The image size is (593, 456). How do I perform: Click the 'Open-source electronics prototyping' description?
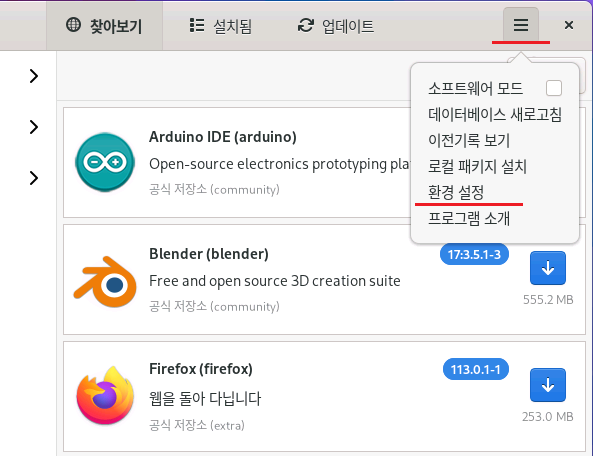click(279, 164)
